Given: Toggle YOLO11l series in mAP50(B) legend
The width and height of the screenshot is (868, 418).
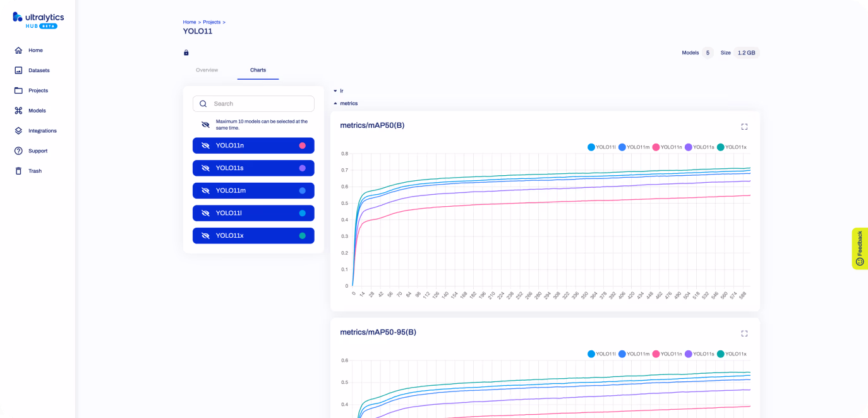Looking at the screenshot, I should (x=601, y=147).
